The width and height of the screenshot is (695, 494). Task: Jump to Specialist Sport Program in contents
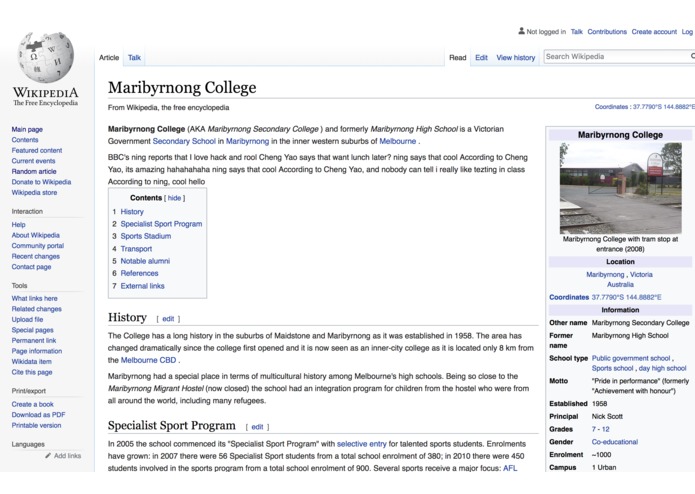(x=161, y=224)
